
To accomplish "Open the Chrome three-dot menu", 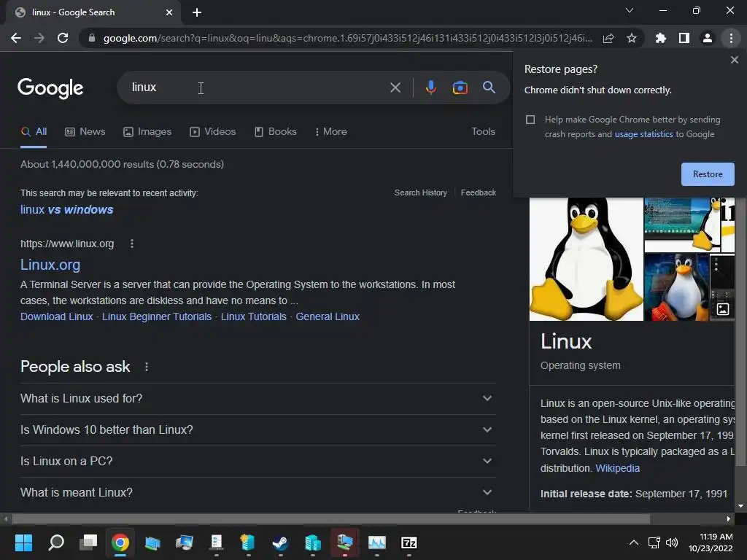I will (731, 38).
